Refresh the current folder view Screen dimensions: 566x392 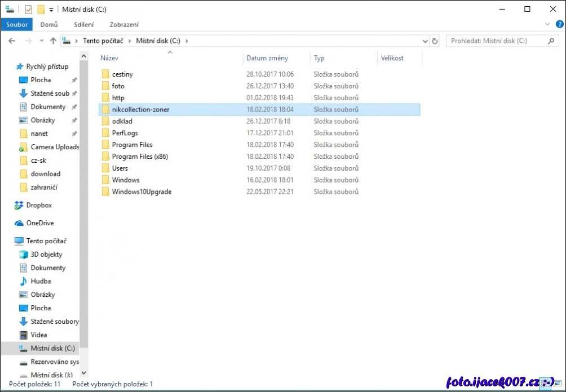435,41
